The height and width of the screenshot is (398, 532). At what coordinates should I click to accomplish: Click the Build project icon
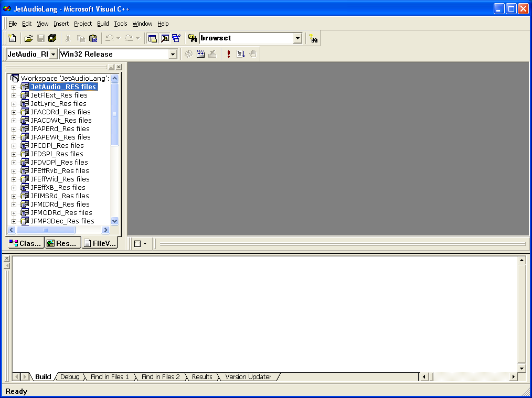point(201,54)
